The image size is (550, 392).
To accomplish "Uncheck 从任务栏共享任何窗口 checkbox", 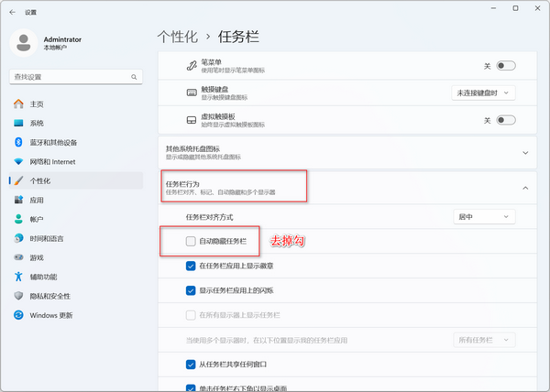I will (191, 365).
